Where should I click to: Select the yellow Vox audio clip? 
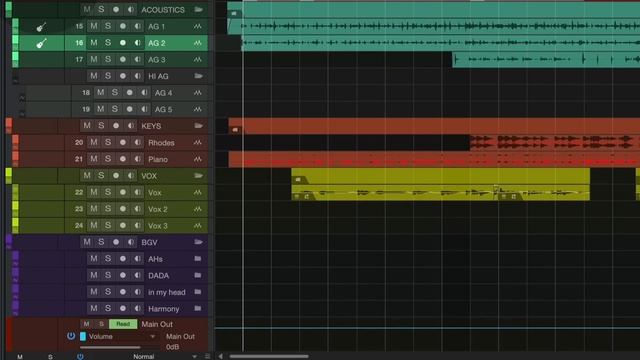click(x=440, y=192)
